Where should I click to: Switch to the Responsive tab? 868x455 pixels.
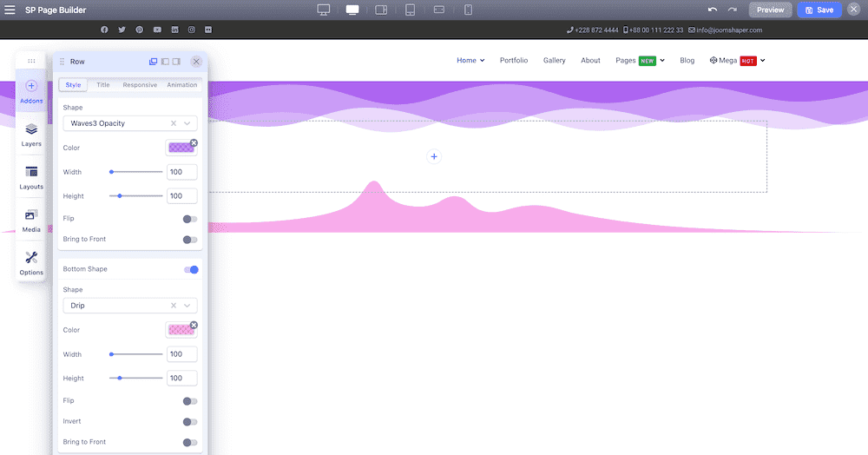[140, 85]
